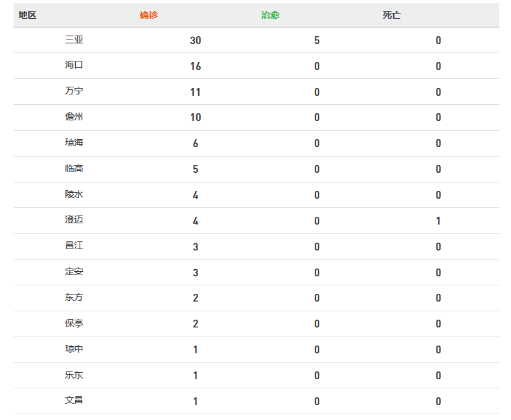Select the 文昌 region row

(256, 401)
